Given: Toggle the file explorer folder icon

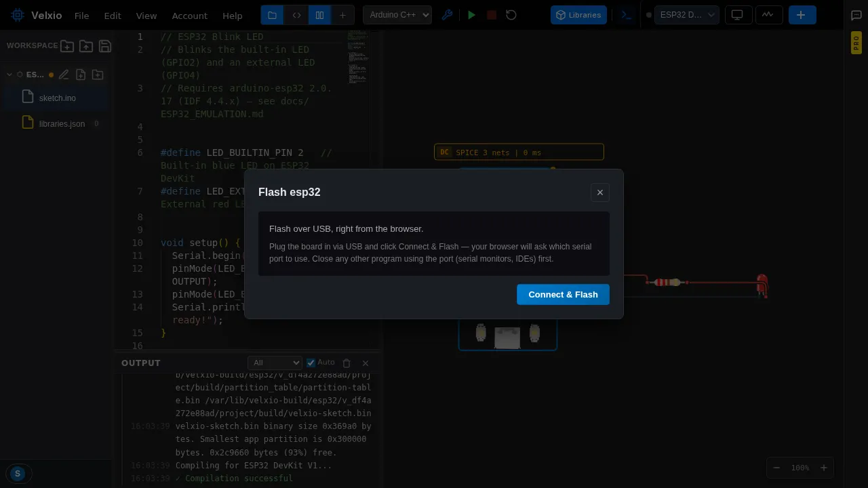Looking at the screenshot, I should (x=272, y=15).
